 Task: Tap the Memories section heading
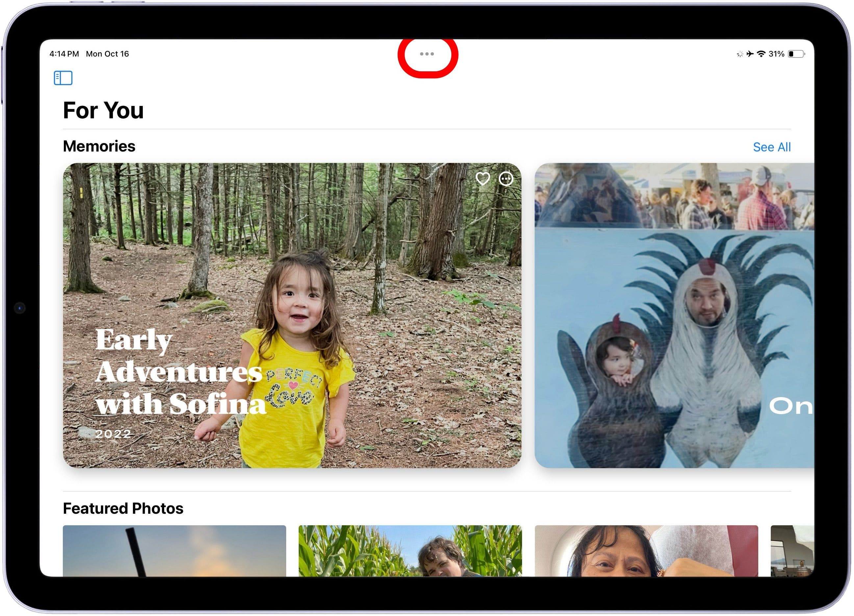coord(99,146)
